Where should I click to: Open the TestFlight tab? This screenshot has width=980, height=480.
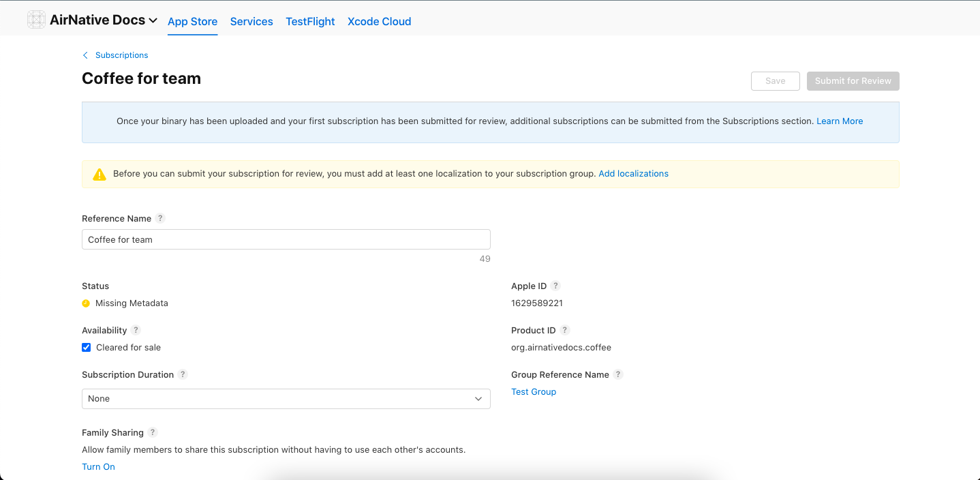pyautogui.click(x=310, y=21)
